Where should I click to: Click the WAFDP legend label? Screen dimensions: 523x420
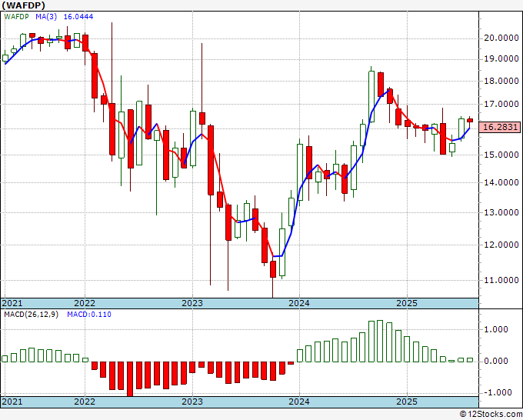pyautogui.click(x=16, y=17)
